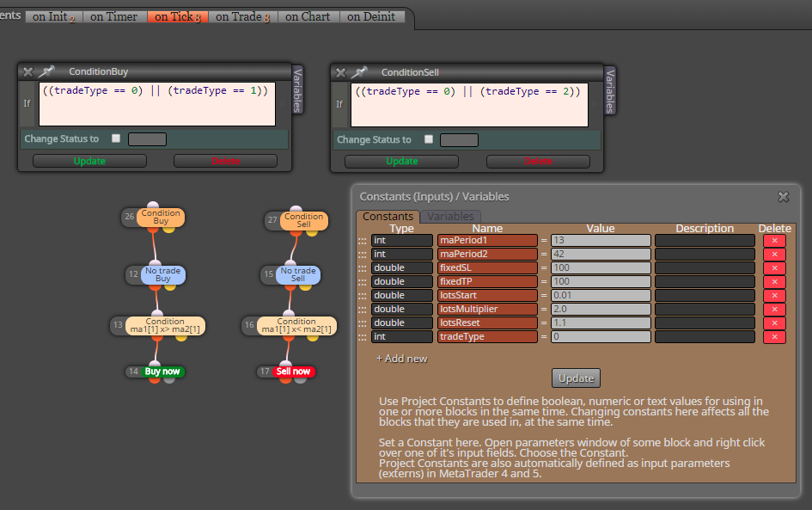Expand Variables side tab on ConditionSell
This screenshot has width=812, height=510.
pos(610,90)
